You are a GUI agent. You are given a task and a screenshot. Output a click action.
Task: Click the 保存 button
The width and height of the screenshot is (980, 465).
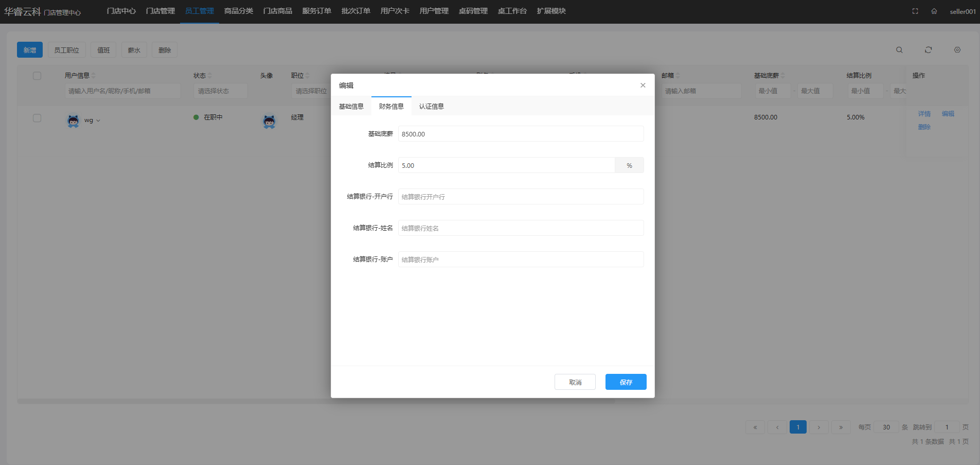tap(626, 382)
